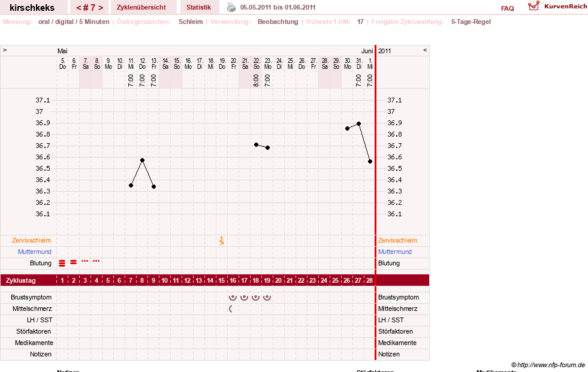This screenshot has height=372, width=588.
Task: Click the printer icon beside the date range
Action: pyautogui.click(x=231, y=7)
